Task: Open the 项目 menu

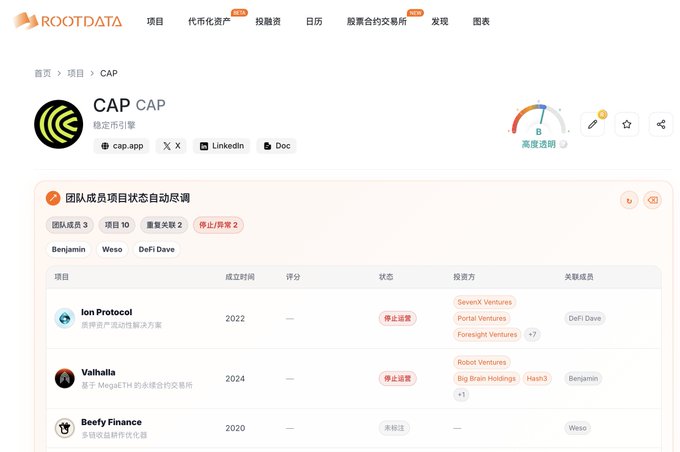Action: (x=155, y=21)
